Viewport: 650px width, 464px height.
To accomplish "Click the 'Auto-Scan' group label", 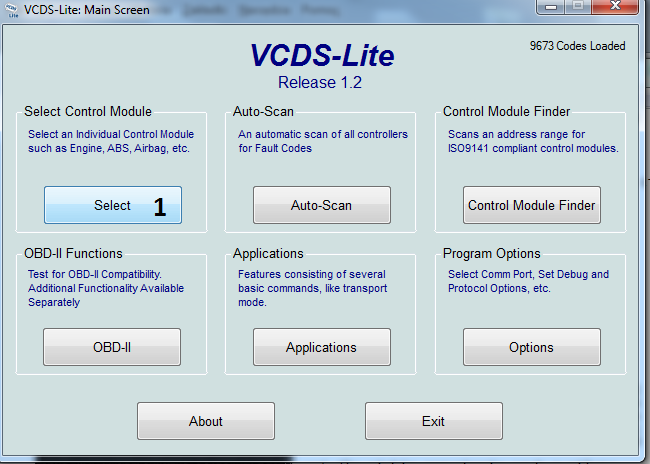I will 263,111.
